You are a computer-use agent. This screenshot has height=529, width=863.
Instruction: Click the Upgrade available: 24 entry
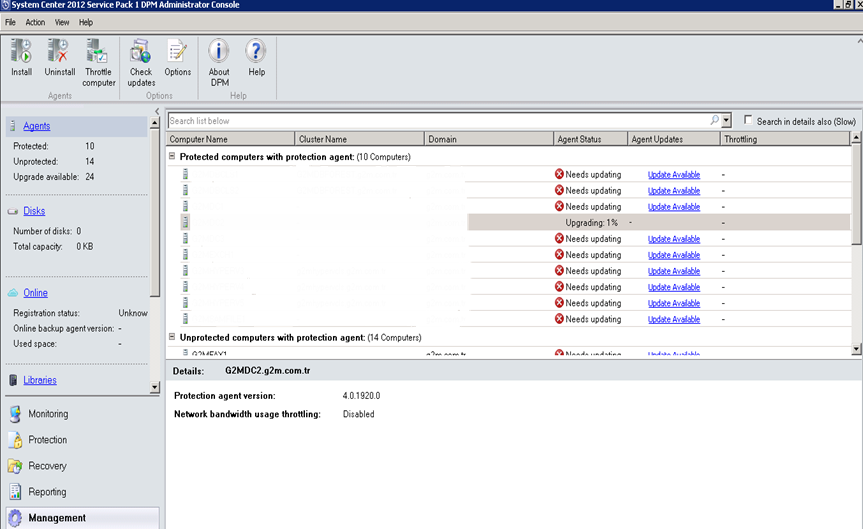53,177
